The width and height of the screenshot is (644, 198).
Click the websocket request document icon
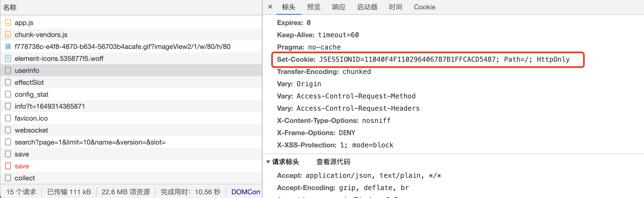point(8,130)
